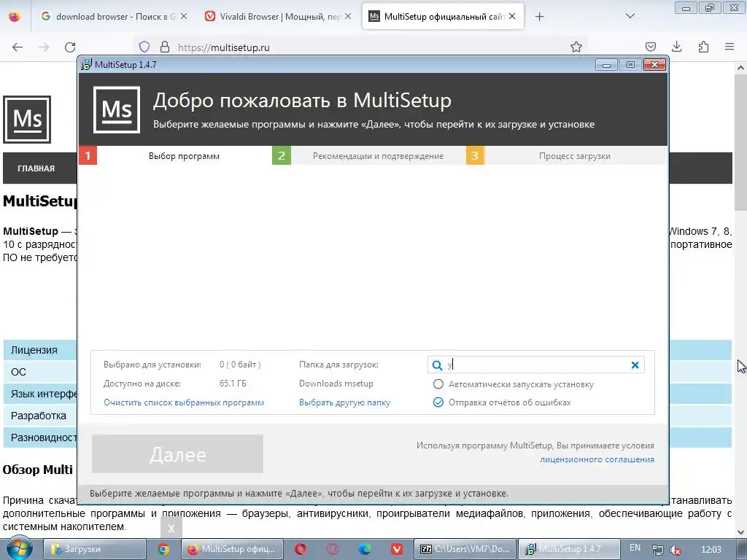This screenshot has width=747, height=560.
Task: Open the лицензионного соглашения link
Action: point(597,459)
